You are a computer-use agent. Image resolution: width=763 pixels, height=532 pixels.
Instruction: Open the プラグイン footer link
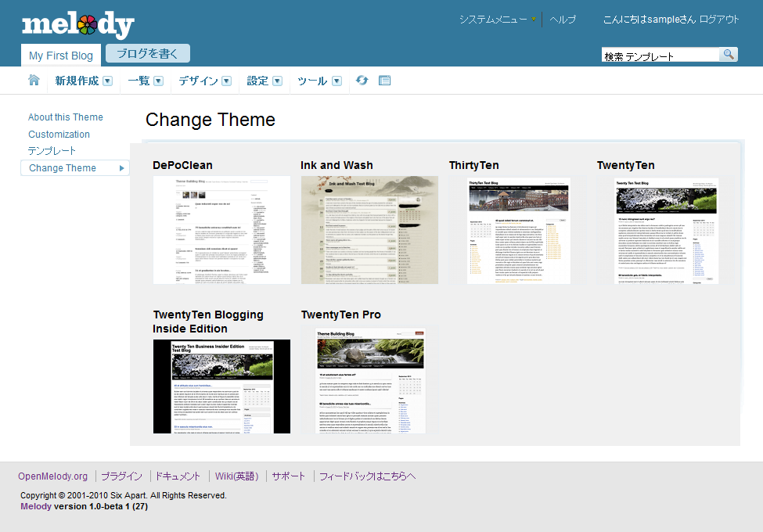[x=121, y=476]
